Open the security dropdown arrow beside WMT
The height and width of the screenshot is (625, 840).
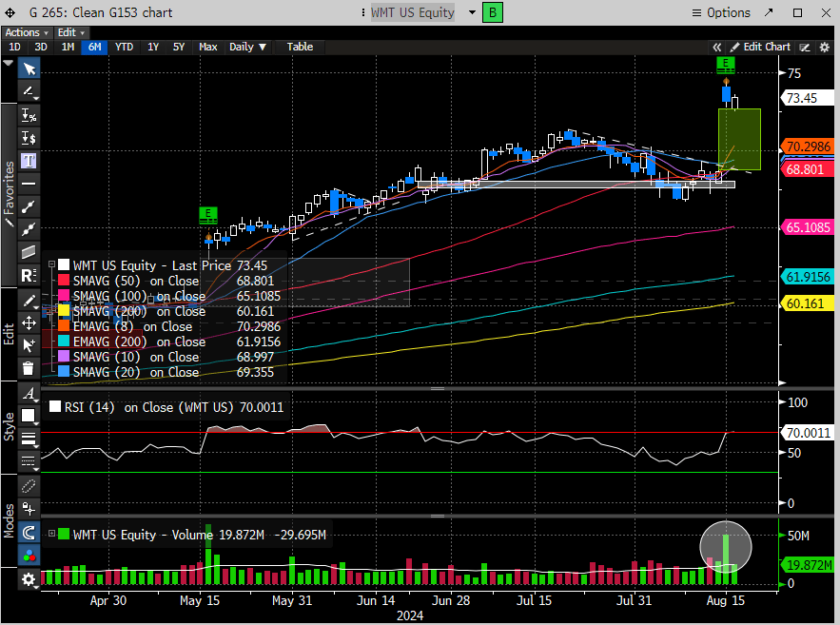pyautogui.click(x=472, y=12)
